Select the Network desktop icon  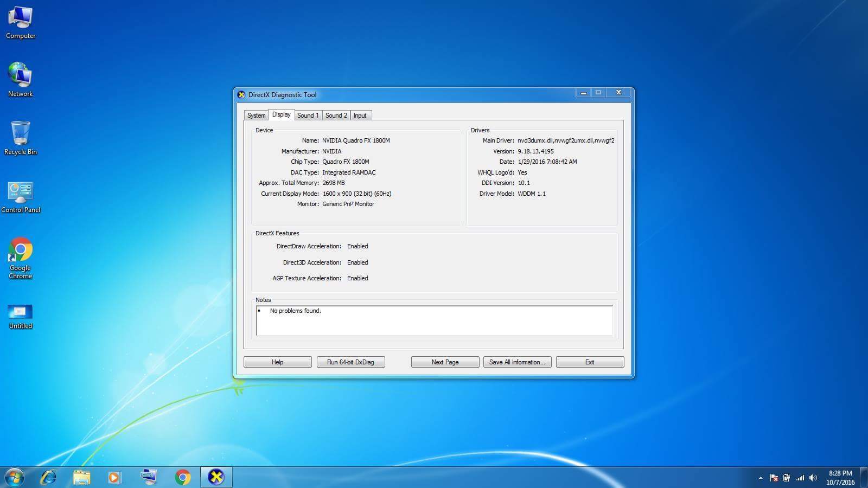pos(21,79)
